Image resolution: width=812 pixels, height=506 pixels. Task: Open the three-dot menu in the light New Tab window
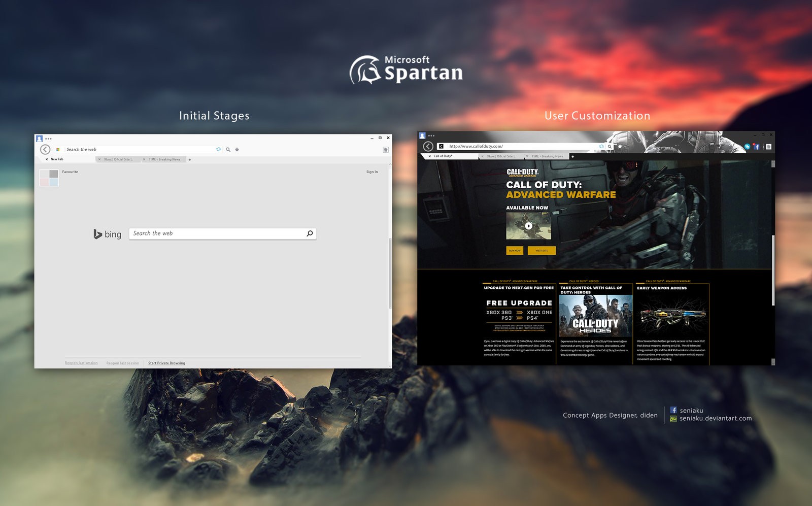[x=48, y=139]
